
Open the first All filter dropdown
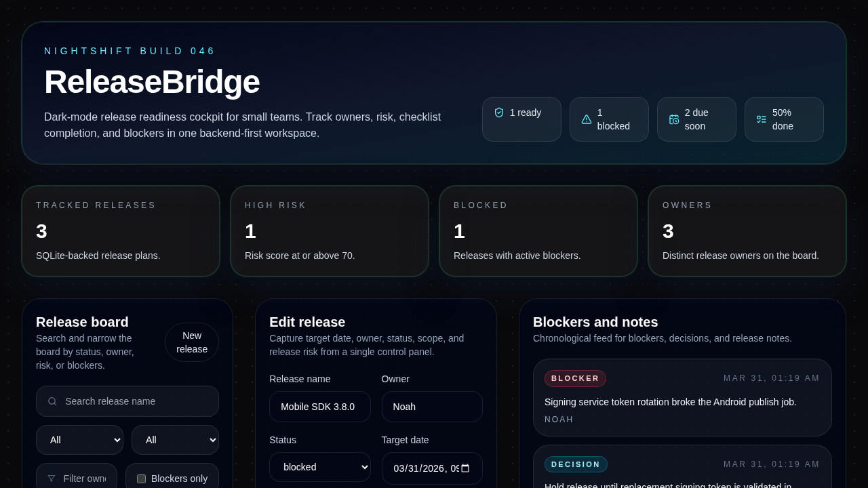(79, 440)
